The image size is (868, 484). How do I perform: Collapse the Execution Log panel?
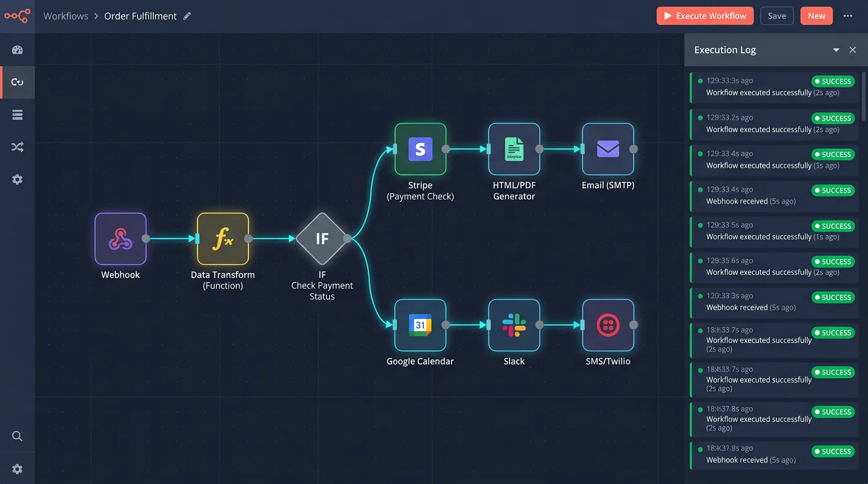tap(836, 50)
